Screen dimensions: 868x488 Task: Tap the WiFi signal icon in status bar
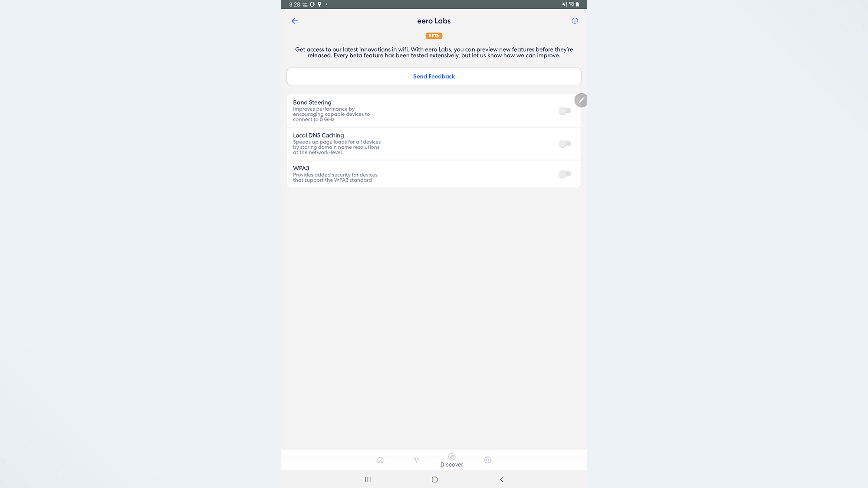[570, 4]
